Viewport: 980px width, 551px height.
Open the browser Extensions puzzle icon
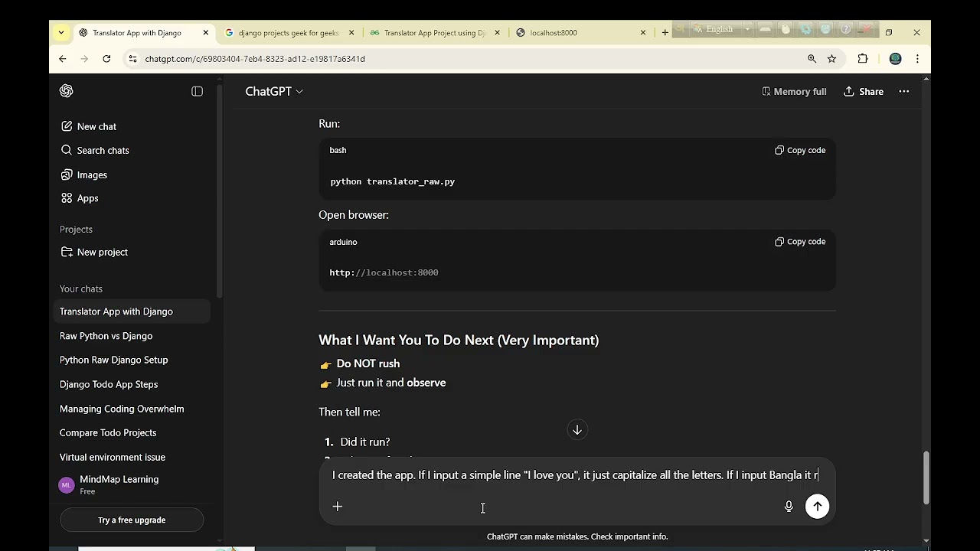pyautogui.click(x=863, y=58)
